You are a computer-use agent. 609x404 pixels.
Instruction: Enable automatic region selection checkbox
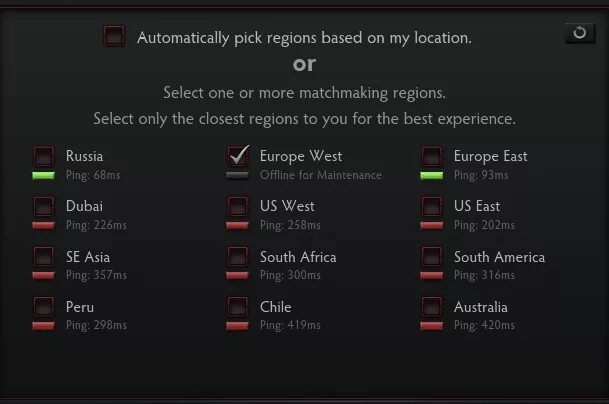point(114,36)
